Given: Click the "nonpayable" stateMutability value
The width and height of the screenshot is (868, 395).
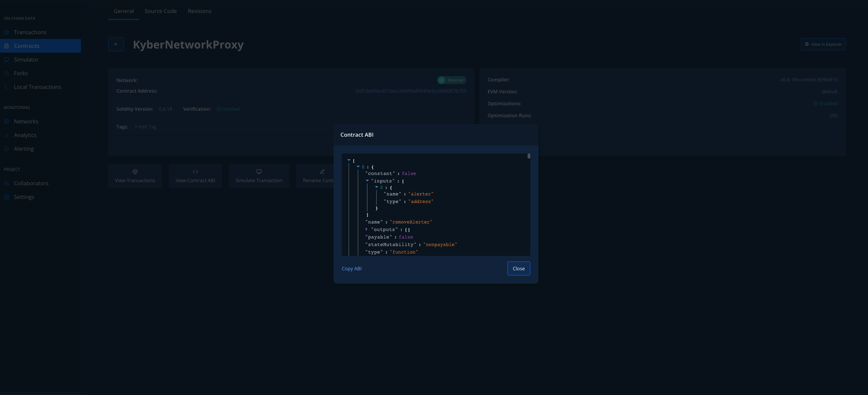Looking at the screenshot, I should (x=440, y=245).
